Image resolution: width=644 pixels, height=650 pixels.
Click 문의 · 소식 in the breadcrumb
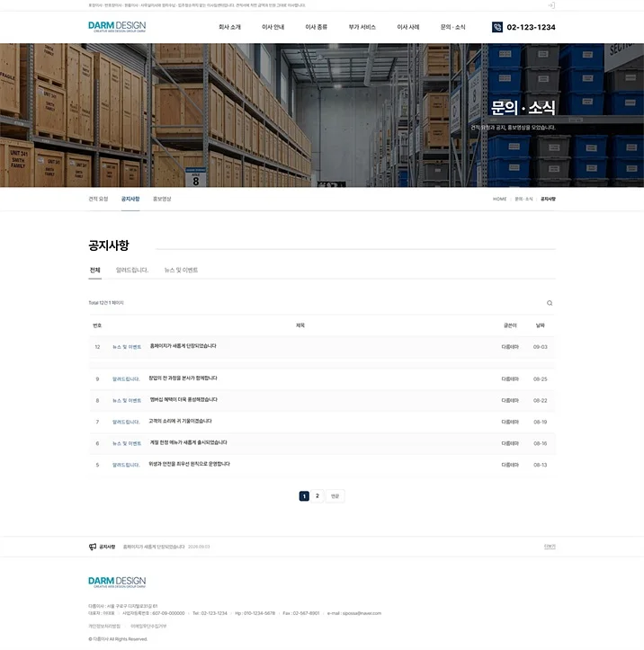click(523, 199)
